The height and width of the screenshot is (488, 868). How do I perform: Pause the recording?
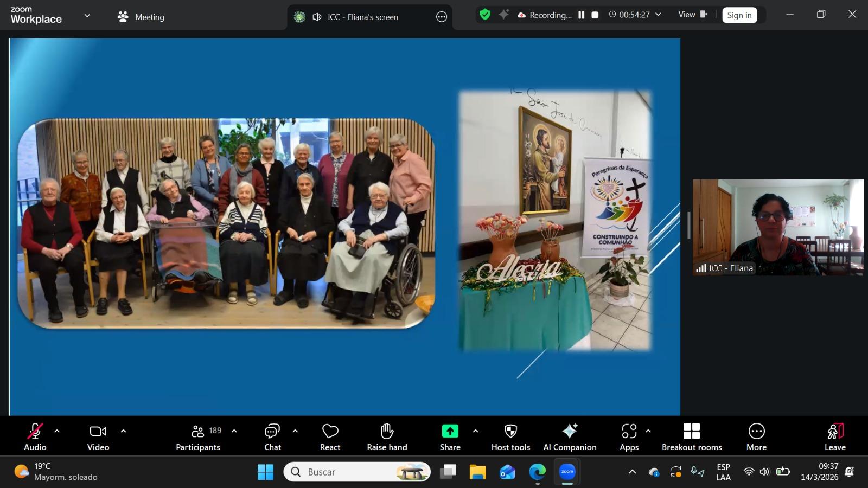click(581, 15)
